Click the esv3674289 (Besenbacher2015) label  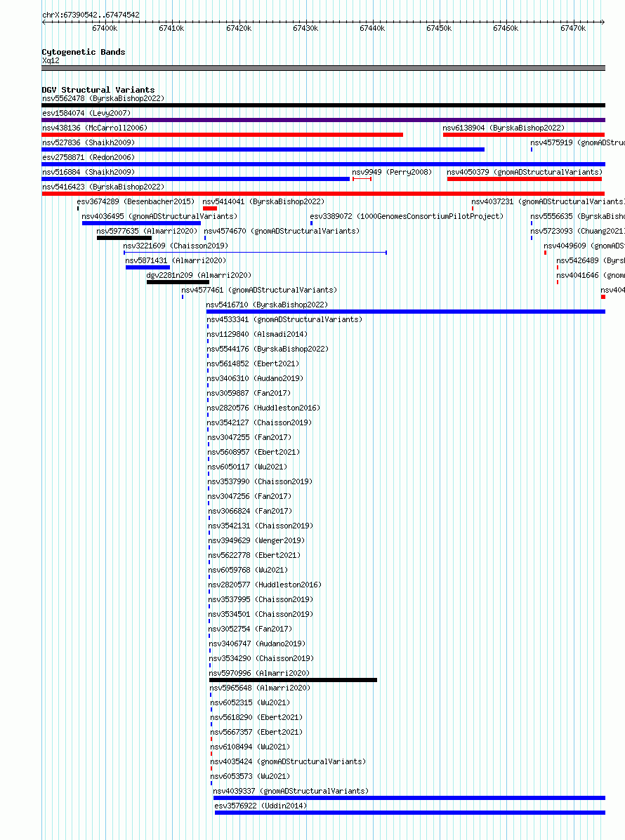point(136,201)
